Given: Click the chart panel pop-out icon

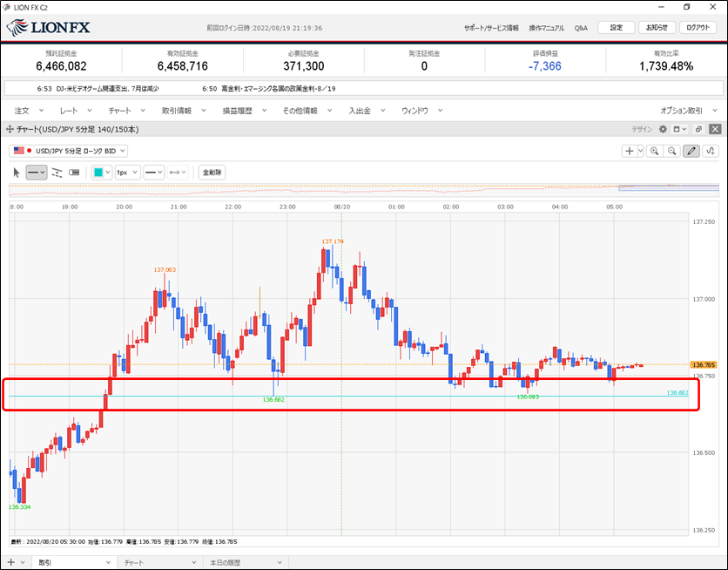Looking at the screenshot, I should [x=698, y=129].
